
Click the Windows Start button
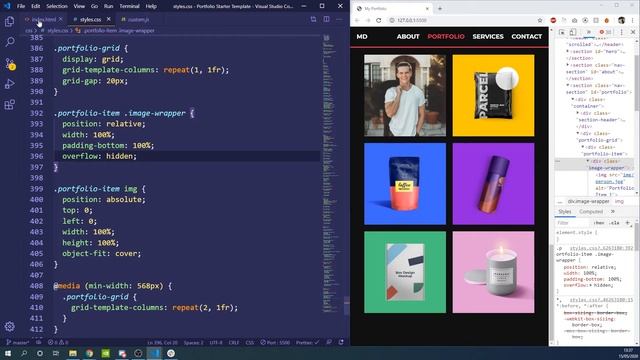8,353
